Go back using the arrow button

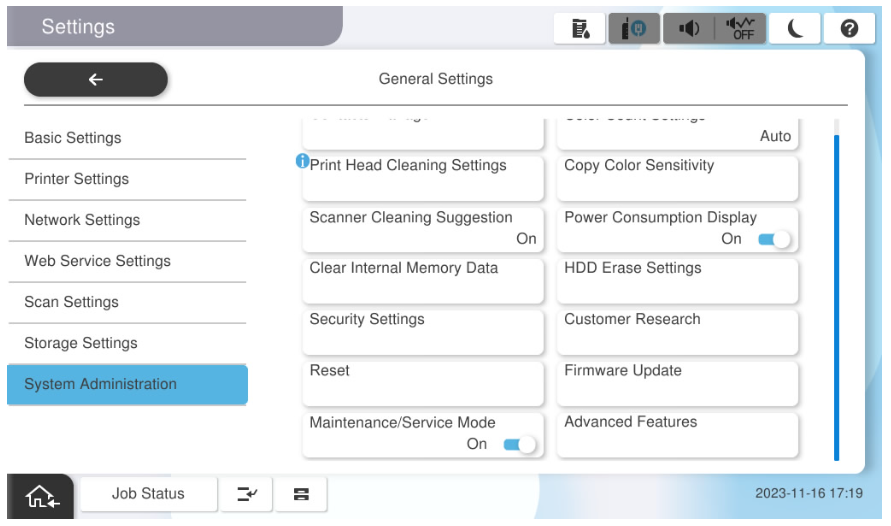point(96,79)
